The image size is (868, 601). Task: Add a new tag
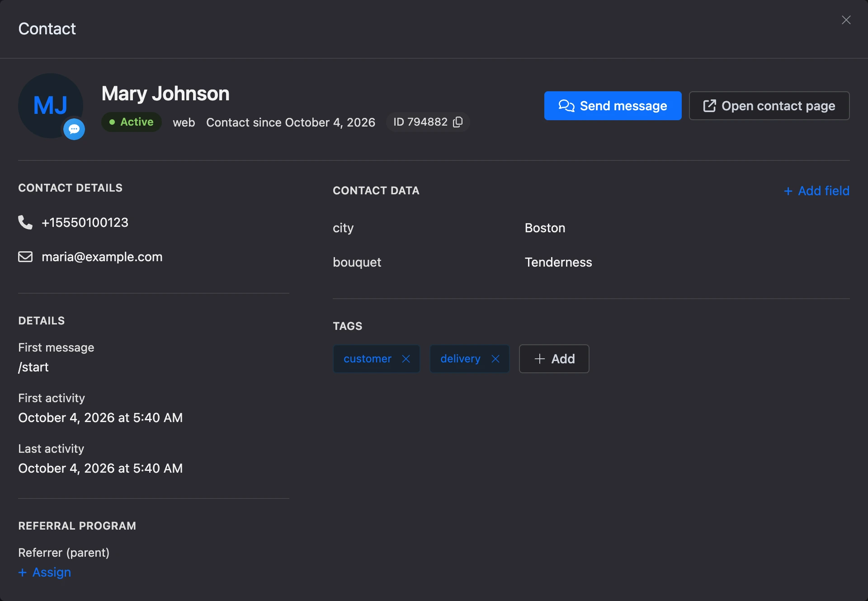point(554,359)
